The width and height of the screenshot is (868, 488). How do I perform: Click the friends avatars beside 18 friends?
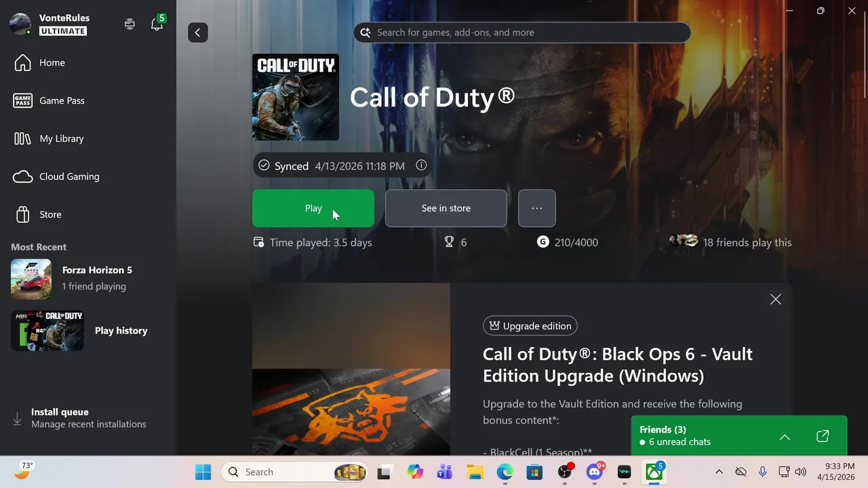tap(684, 241)
